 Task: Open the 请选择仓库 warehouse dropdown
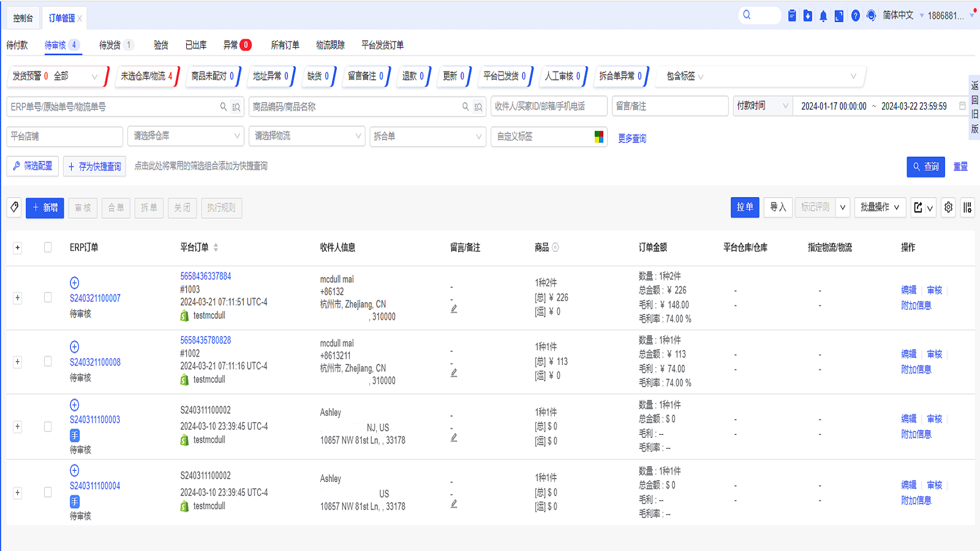186,136
